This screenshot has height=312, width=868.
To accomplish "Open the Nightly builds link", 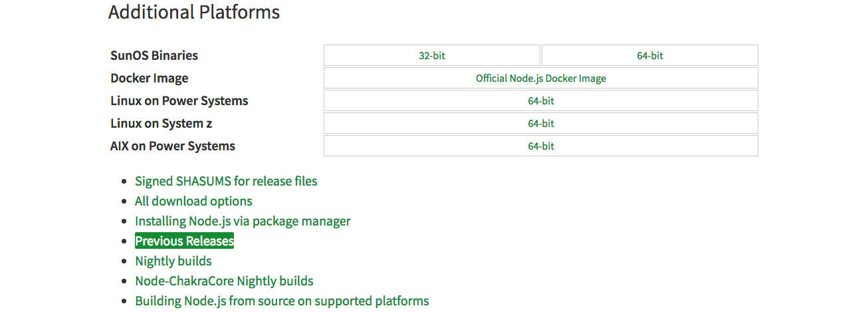I will click(173, 261).
